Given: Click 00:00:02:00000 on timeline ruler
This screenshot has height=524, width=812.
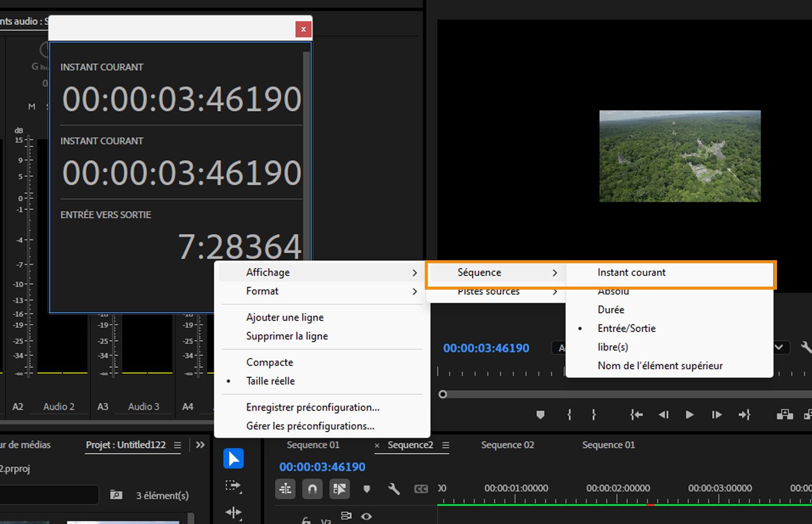Looking at the screenshot, I should pos(618,488).
